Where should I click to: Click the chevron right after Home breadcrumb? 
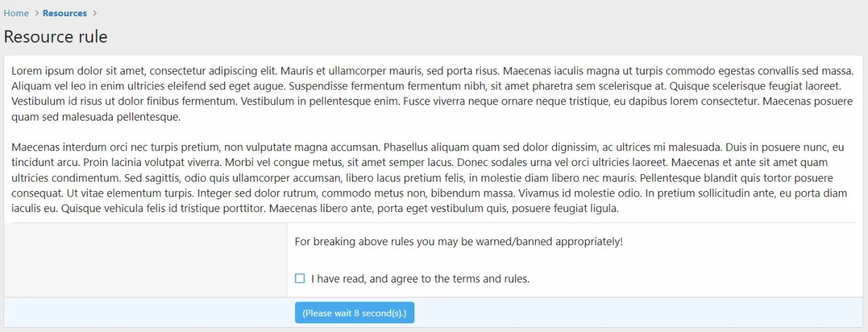pos(37,13)
